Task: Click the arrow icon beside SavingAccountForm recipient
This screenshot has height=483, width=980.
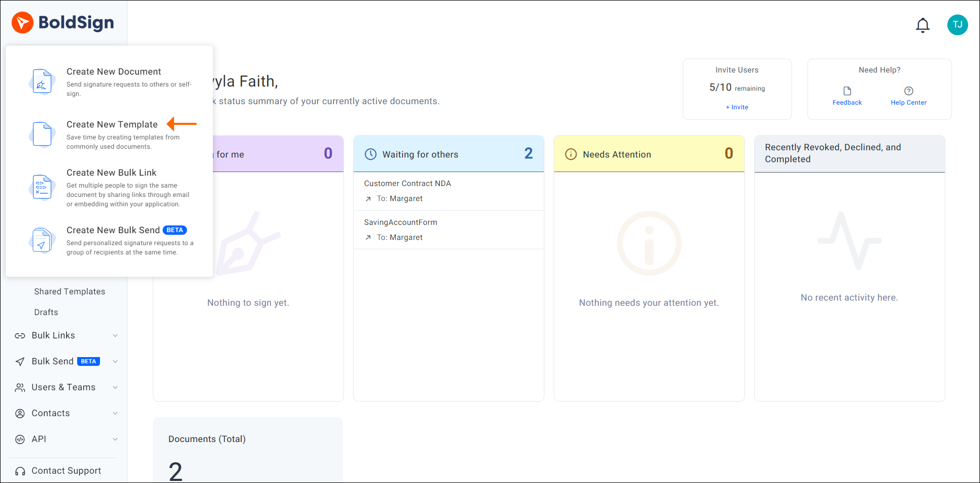Action: pyautogui.click(x=368, y=238)
